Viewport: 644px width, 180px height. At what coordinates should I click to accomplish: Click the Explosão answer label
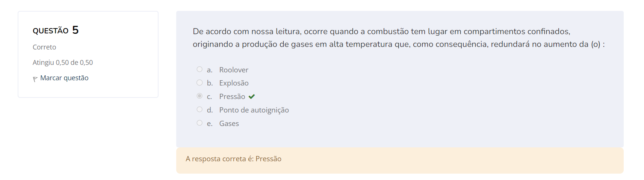pyautogui.click(x=234, y=83)
